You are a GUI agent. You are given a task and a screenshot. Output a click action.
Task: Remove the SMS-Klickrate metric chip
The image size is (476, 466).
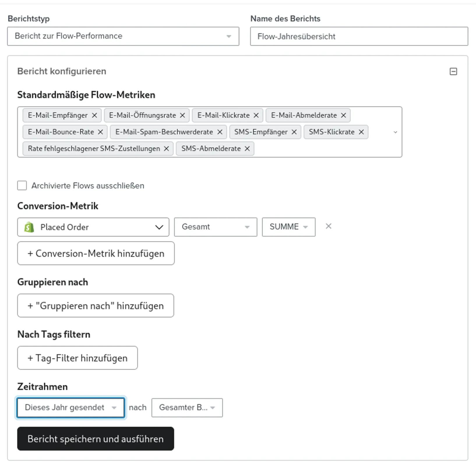tap(361, 132)
